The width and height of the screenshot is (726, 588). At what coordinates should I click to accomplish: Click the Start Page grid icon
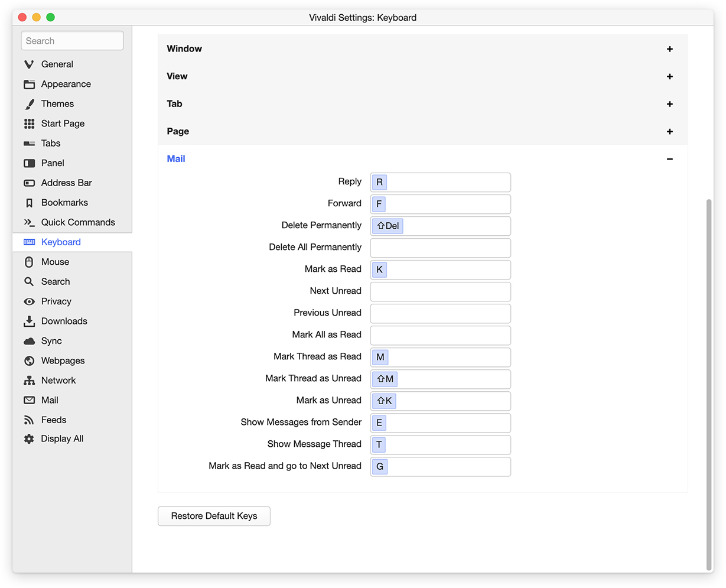(29, 124)
